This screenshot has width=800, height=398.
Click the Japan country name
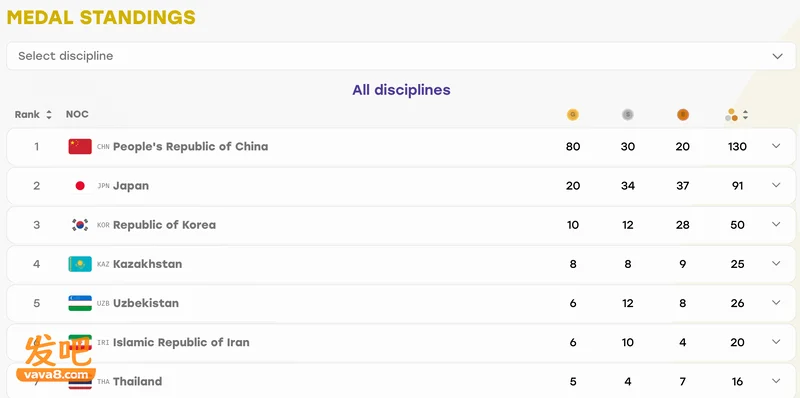click(x=131, y=186)
